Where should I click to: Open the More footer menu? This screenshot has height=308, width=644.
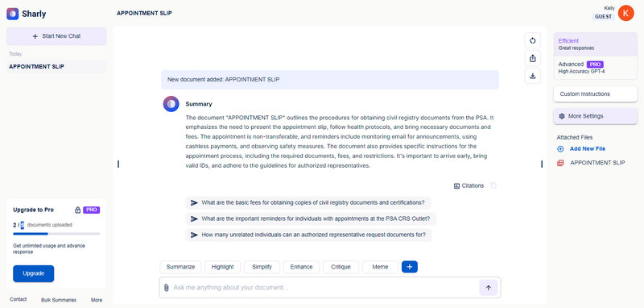[x=97, y=300]
